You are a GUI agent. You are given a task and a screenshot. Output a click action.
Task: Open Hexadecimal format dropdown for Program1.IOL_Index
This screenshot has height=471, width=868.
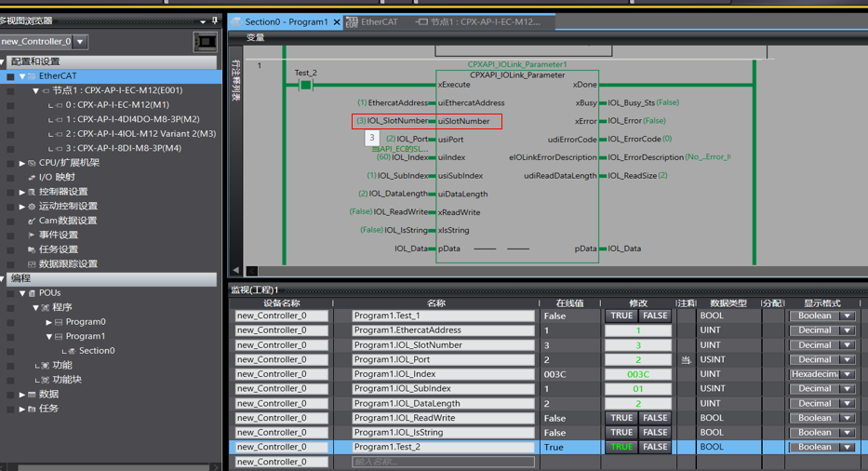click(x=848, y=374)
